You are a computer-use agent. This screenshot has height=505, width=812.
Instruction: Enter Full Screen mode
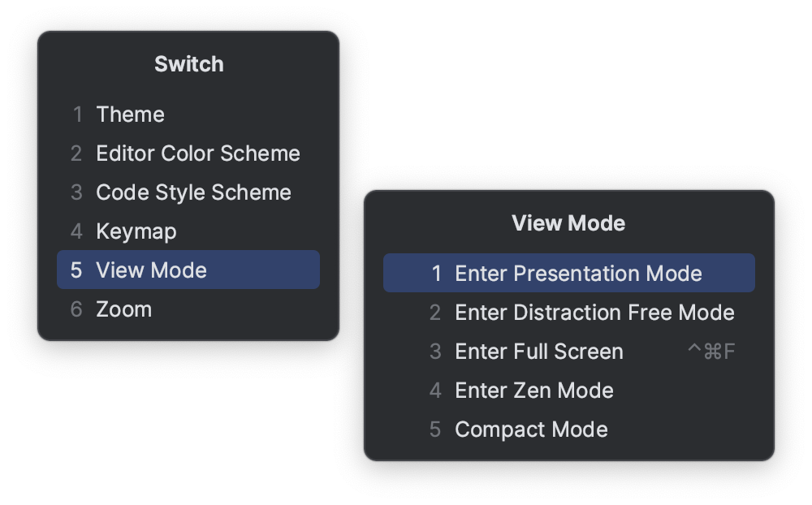538,351
